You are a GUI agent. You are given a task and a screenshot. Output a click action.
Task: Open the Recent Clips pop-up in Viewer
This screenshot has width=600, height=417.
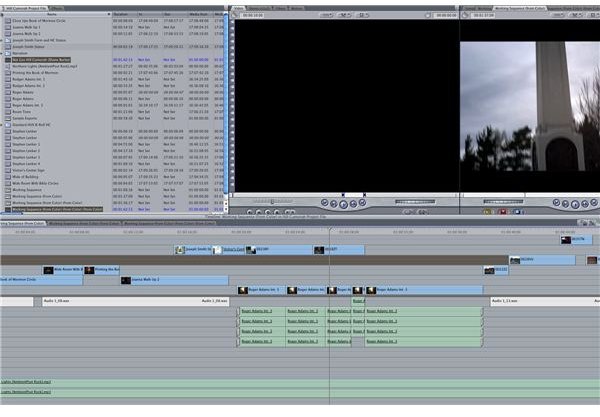[x=409, y=212]
